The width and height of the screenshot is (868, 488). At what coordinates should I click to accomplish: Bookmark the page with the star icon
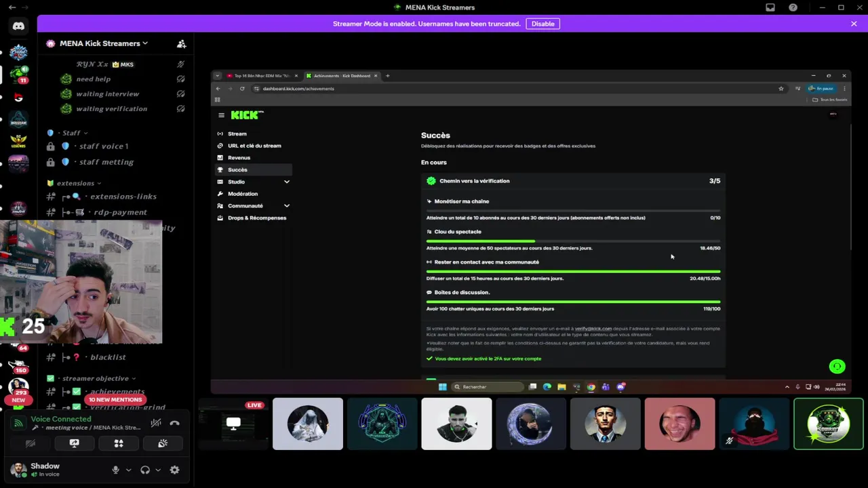(x=781, y=89)
